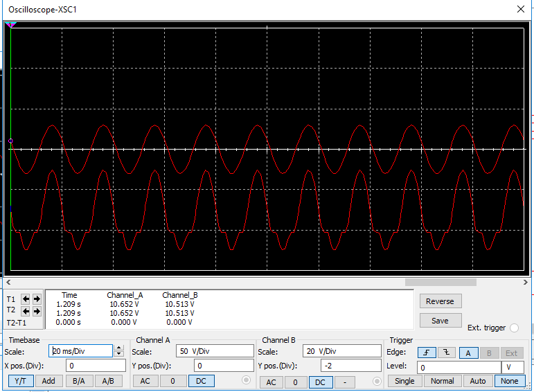This screenshot has height=392, width=534.
Task: Switch to B/A display mode
Action: pyautogui.click(x=79, y=381)
